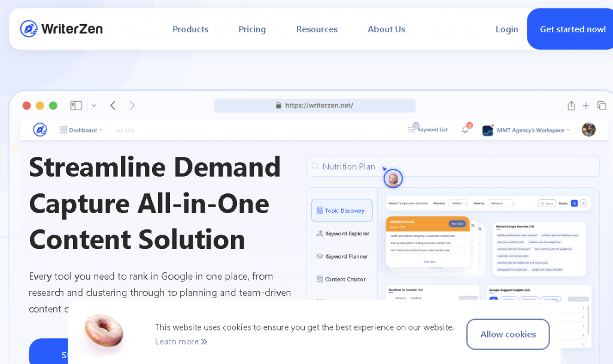Viewport: 613px width, 364px height.
Task: Click the writerzen.net address bar
Action: click(314, 105)
